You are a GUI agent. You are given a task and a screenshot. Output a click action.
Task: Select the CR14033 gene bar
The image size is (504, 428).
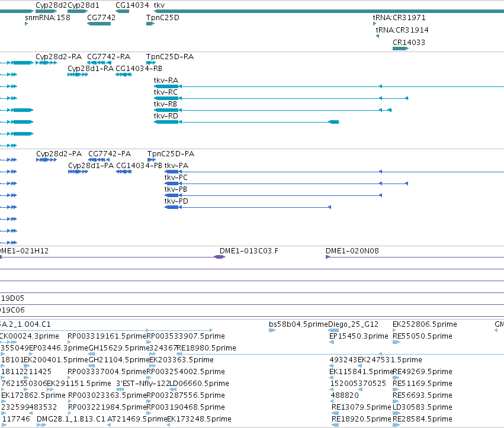400,49
